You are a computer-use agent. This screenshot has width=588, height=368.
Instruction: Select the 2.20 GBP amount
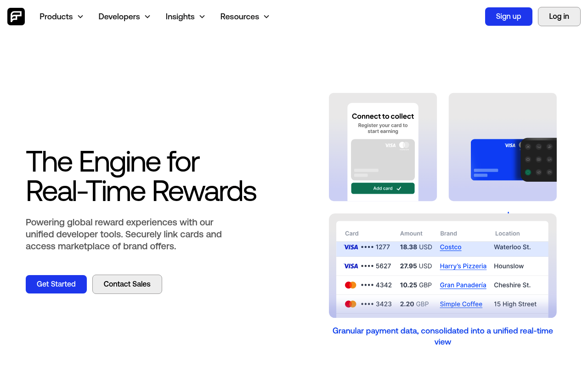[x=414, y=304]
